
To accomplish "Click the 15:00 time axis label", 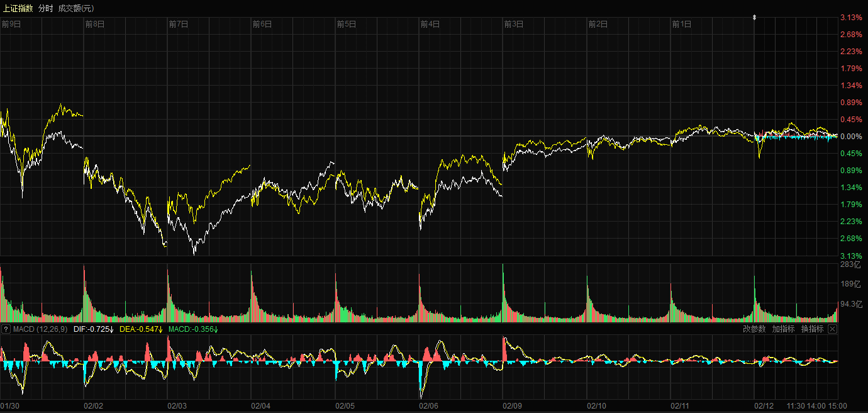I will pos(837,406).
